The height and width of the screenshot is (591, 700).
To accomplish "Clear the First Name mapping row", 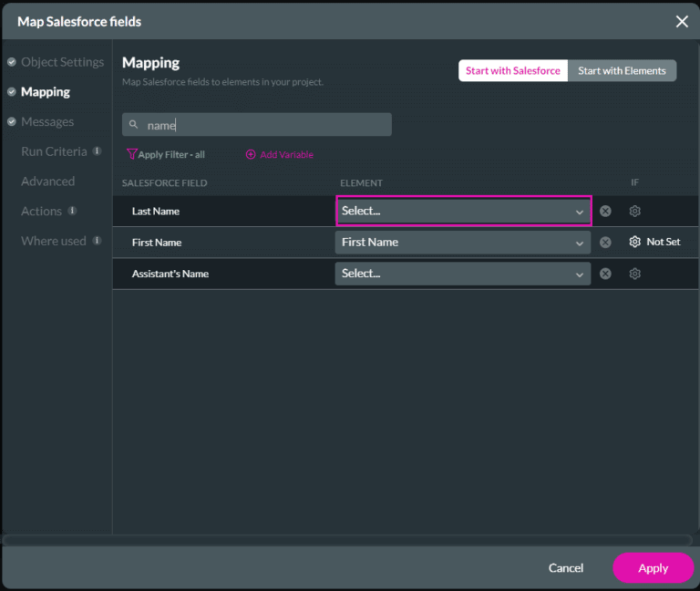I will [x=605, y=243].
